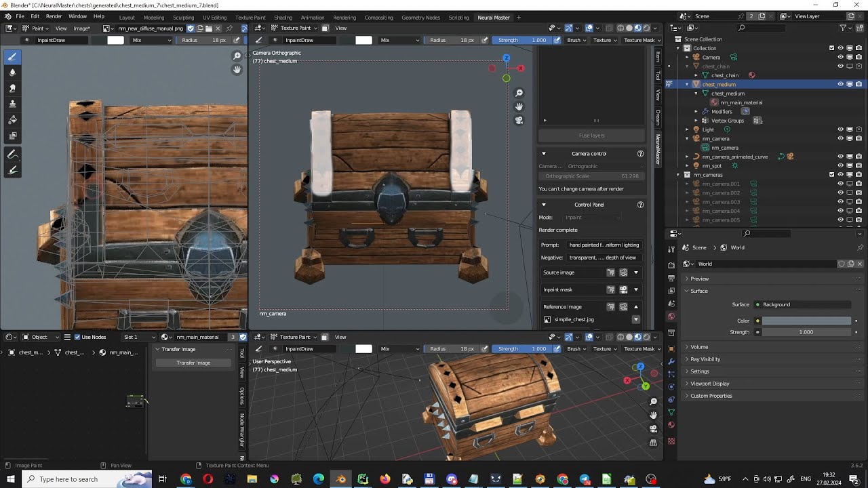The width and height of the screenshot is (868, 488).
Task: Switch to the Geometry Nodes workspace tab
Action: (420, 18)
